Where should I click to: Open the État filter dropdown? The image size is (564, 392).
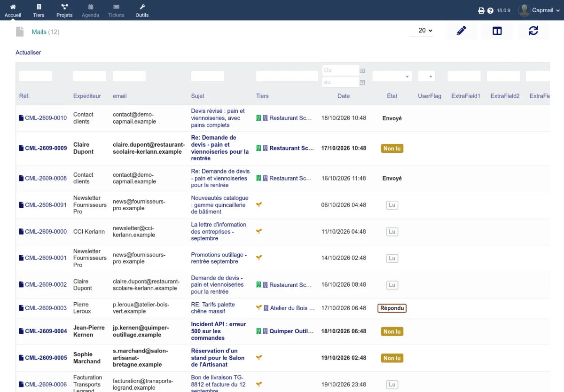tap(392, 76)
